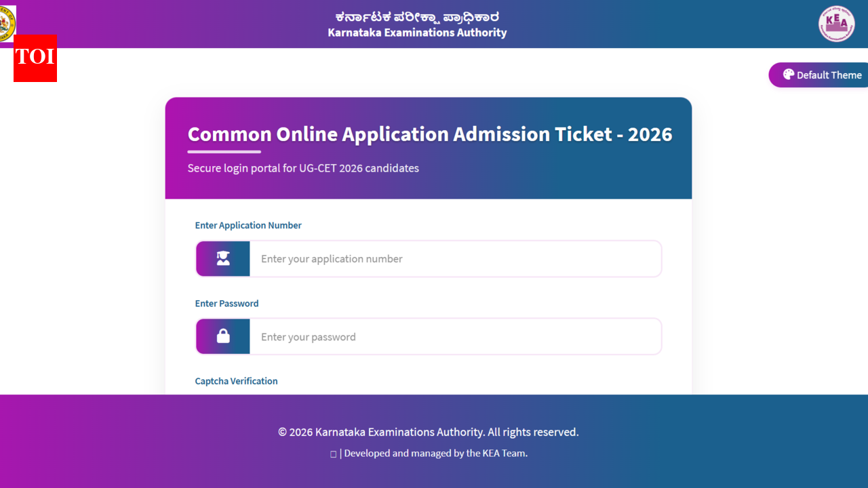Focus the password input field
The image size is (868, 488).
(x=454, y=337)
